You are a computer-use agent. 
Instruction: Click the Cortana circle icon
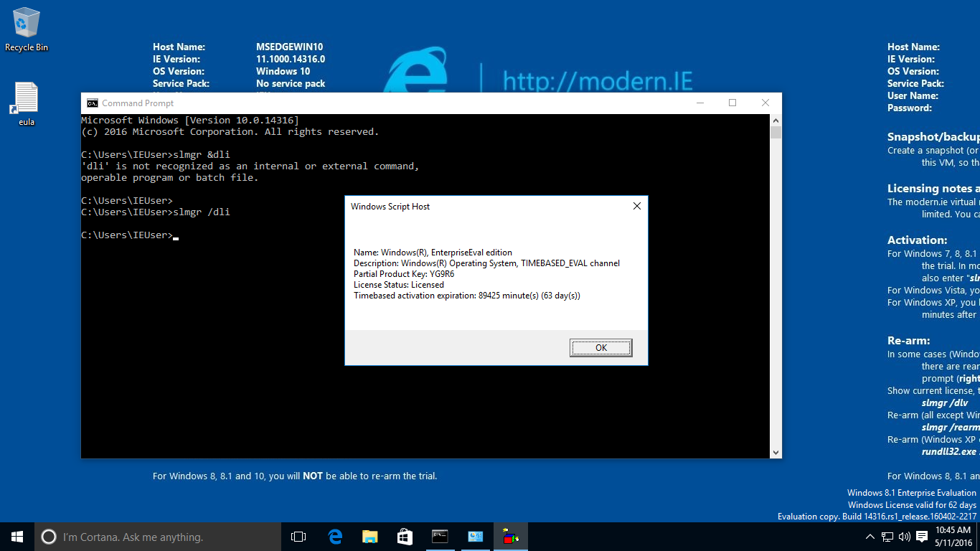tap(49, 537)
